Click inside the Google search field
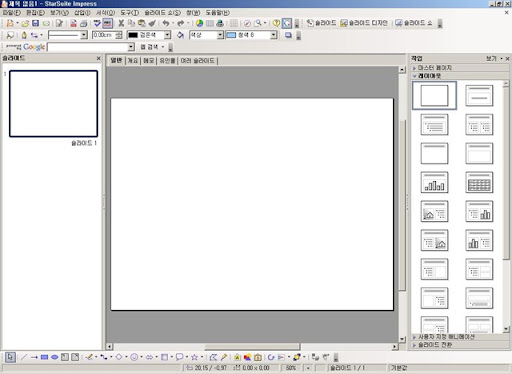This screenshot has width=512, height=374. 88,47
